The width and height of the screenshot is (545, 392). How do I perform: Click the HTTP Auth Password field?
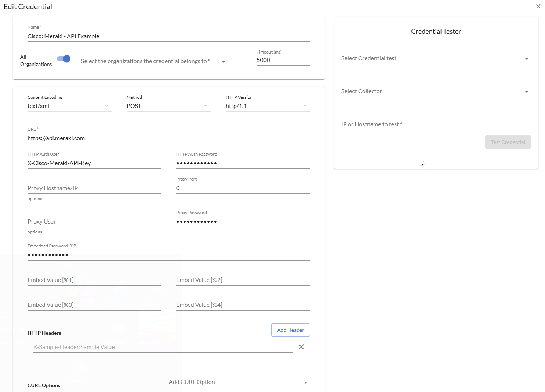coord(243,163)
